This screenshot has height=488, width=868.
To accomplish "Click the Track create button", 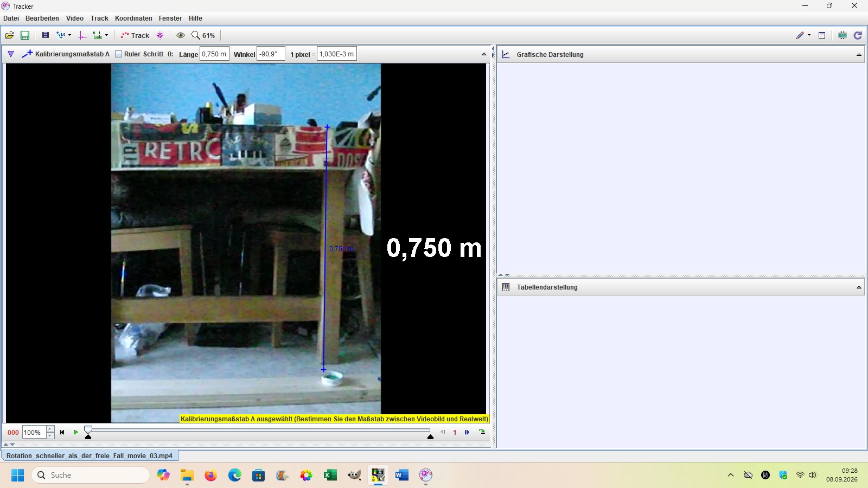I will point(135,35).
